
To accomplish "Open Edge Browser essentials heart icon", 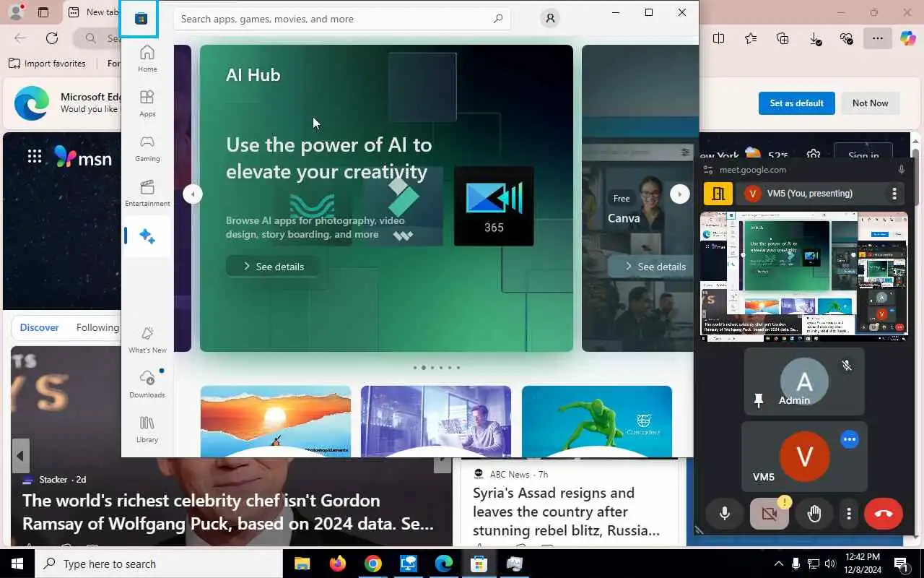I will (x=847, y=38).
